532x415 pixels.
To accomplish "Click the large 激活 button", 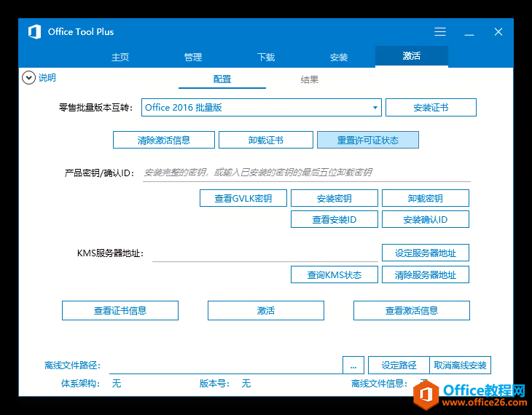I will click(x=266, y=311).
